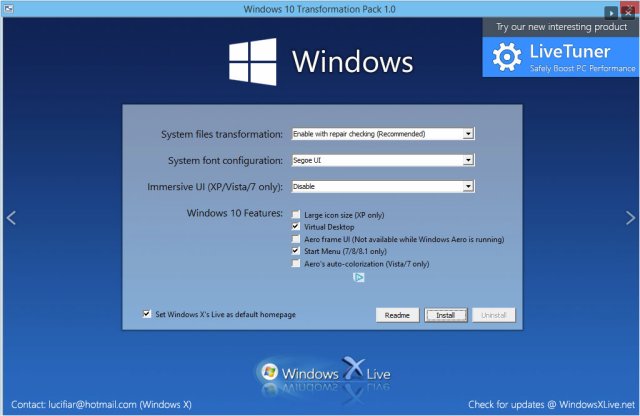Enable Aero's auto-colorization checkbox
The image size is (640, 416).
coord(296,263)
